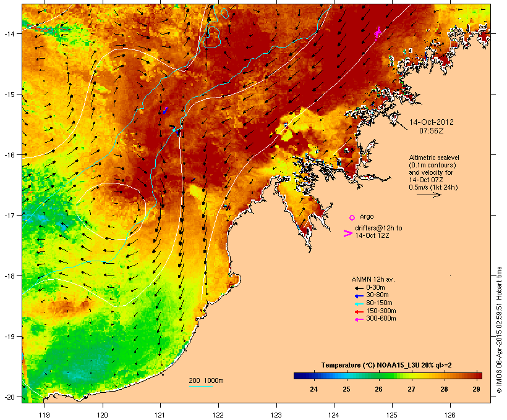The image size is (507, 420).
Task: Click the IMOS copyright timestamp text
Action: [499, 330]
